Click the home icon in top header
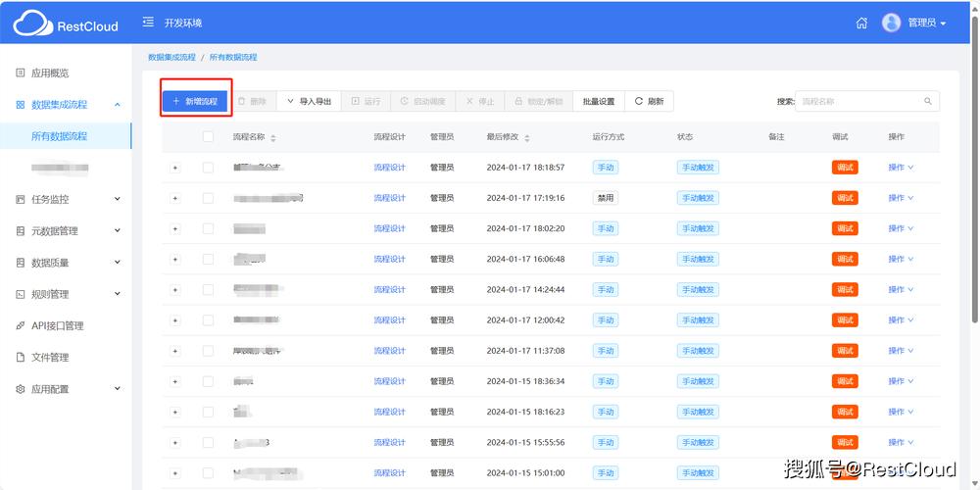The image size is (980, 490). (862, 23)
